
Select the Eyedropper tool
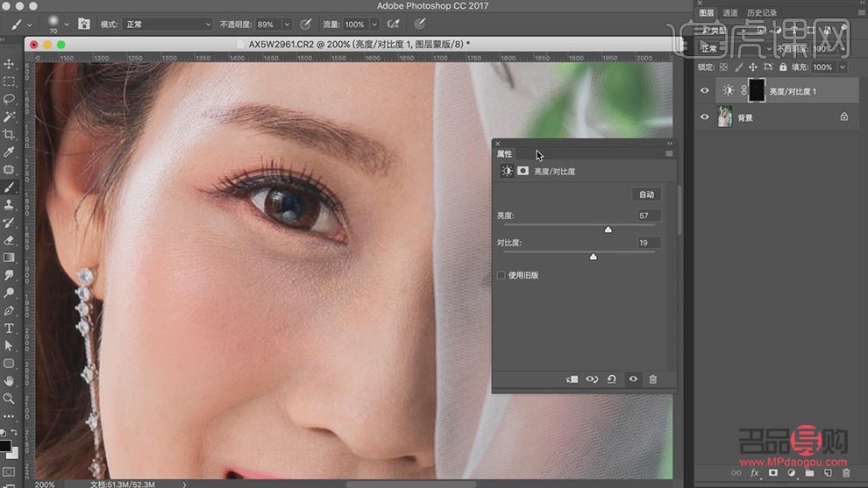pos(10,152)
